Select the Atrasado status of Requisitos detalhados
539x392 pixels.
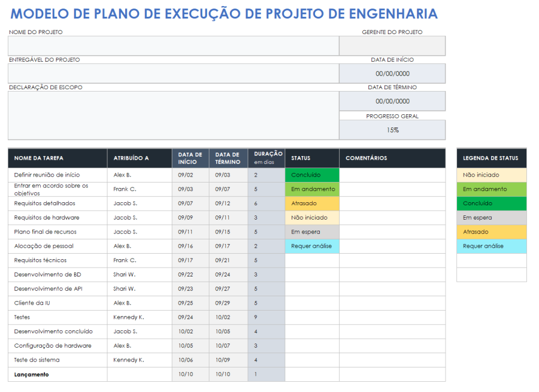pyautogui.click(x=311, y=203)
